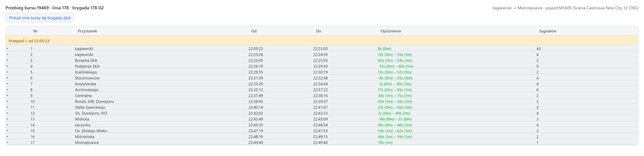
Task: Click stop name 'Arctowskiego'
Action: (87, 90)
